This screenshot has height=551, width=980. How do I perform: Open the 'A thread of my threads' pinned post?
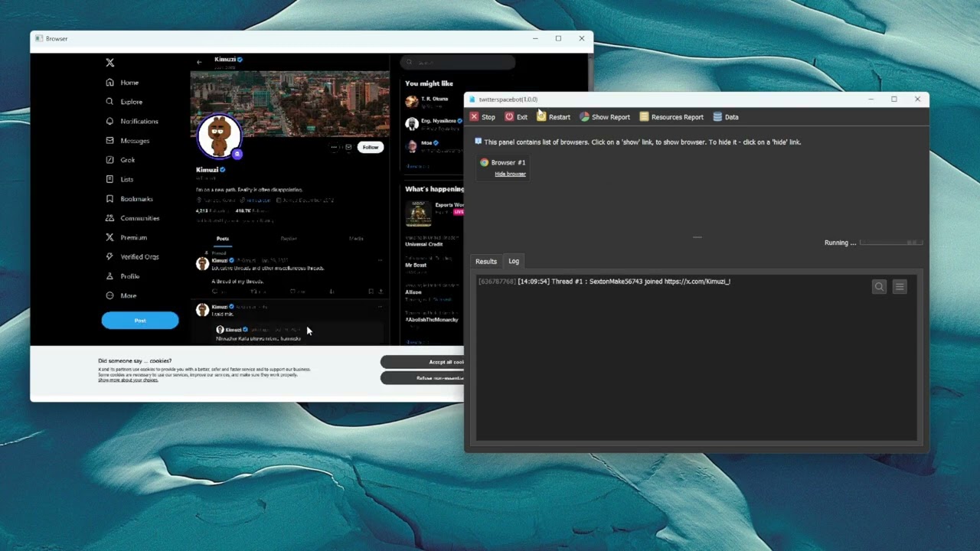pos(237,282)
